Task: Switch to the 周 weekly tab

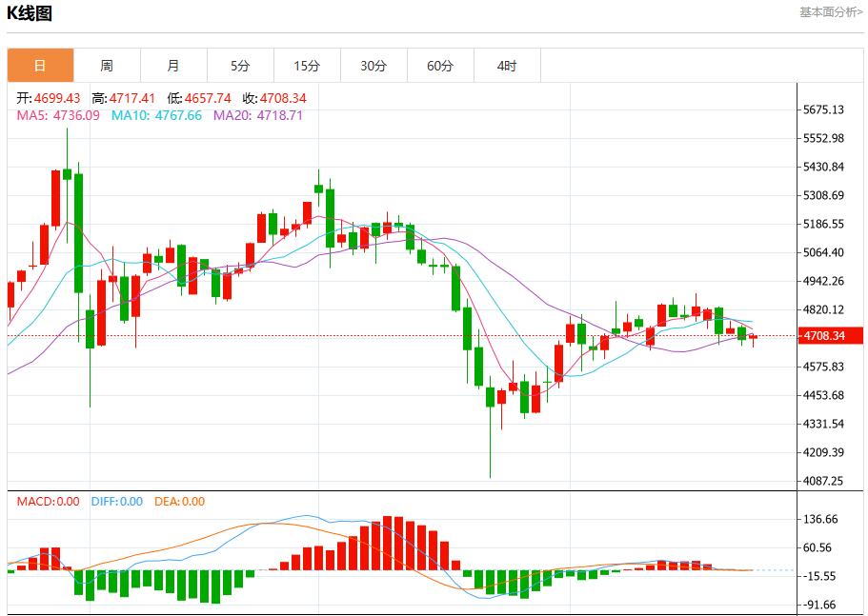Action: click(x=107, y=66)
